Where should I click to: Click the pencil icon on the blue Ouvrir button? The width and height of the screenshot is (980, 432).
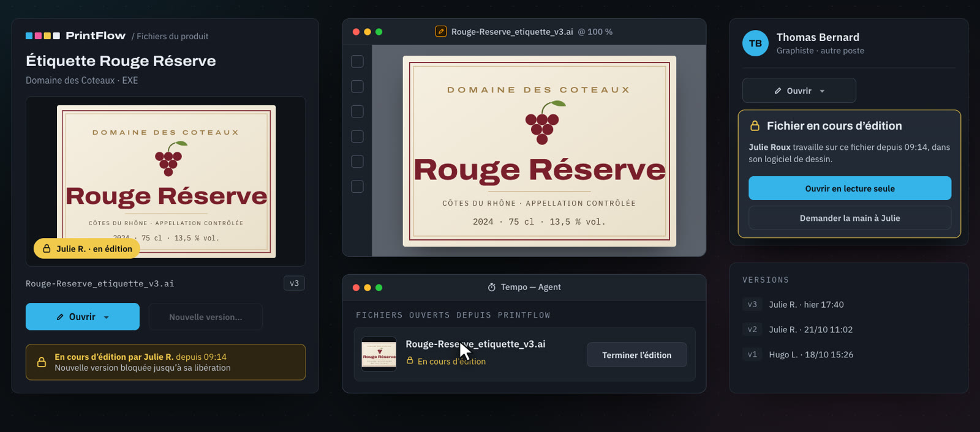pyautogui.click(x=60, y=317)
